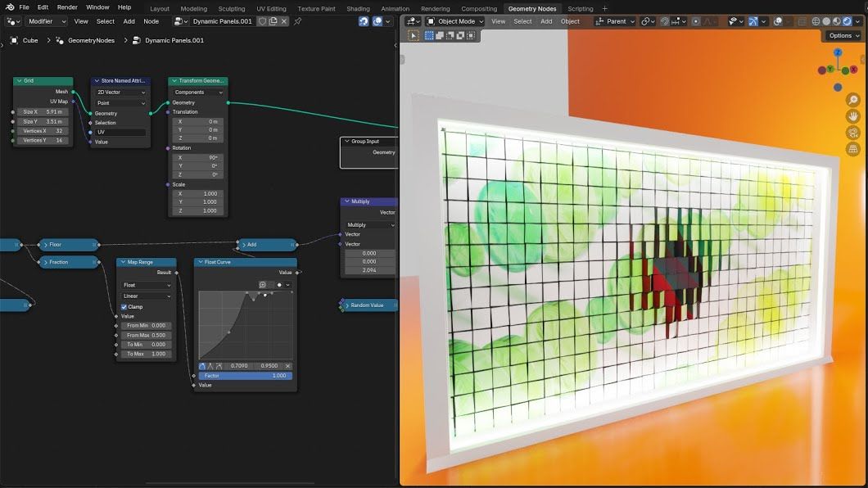Toggle viewport gizmos display
The width and height of the screenshot is (868, 488).
tap(753, 21)
